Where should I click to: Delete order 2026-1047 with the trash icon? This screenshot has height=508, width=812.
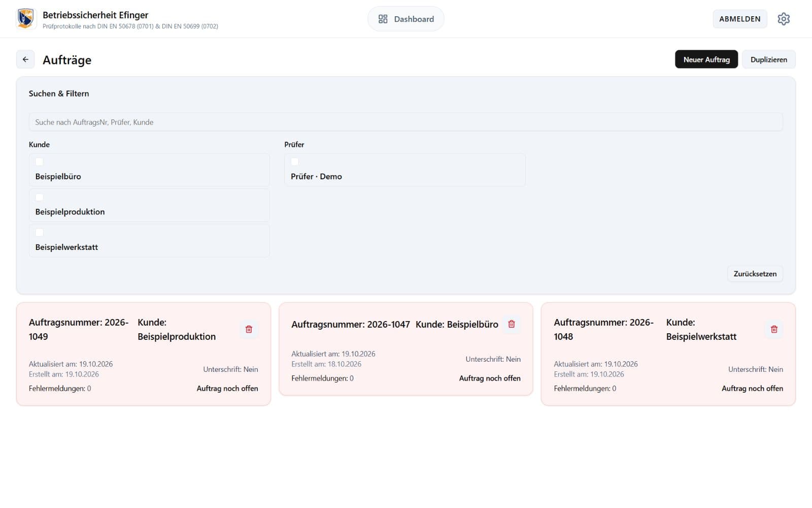click(512, 324)
